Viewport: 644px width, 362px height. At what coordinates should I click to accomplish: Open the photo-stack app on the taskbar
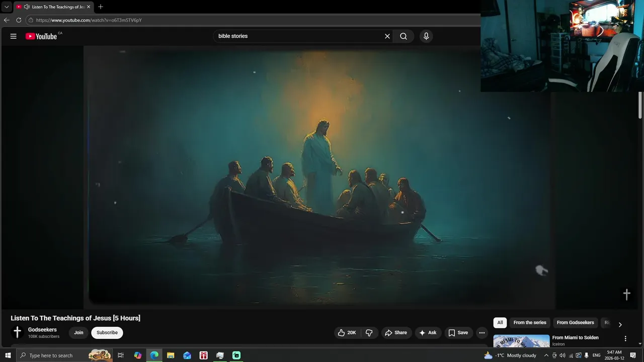coord(220,355)
